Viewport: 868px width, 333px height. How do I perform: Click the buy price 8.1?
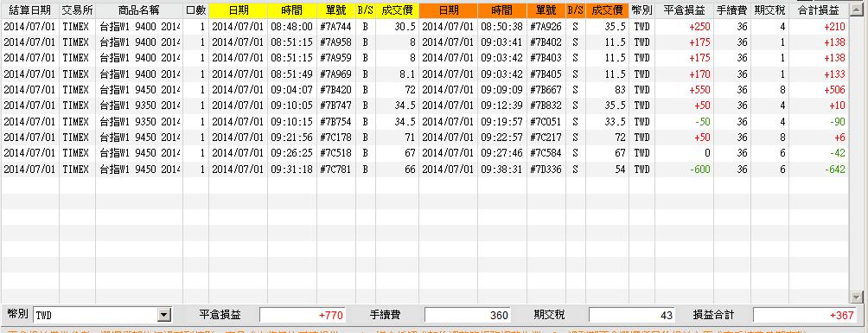[408, 74]
